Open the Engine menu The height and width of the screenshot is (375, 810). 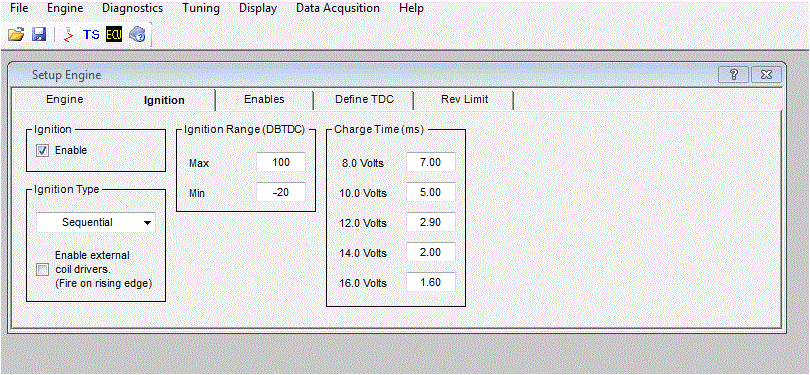pyautogui.click(x=65, y=8)
